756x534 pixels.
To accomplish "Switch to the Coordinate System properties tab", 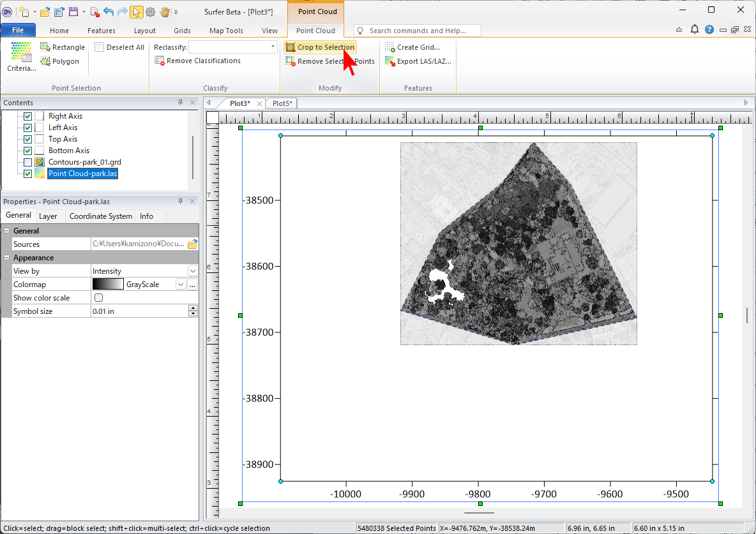I will pos(101,216).
